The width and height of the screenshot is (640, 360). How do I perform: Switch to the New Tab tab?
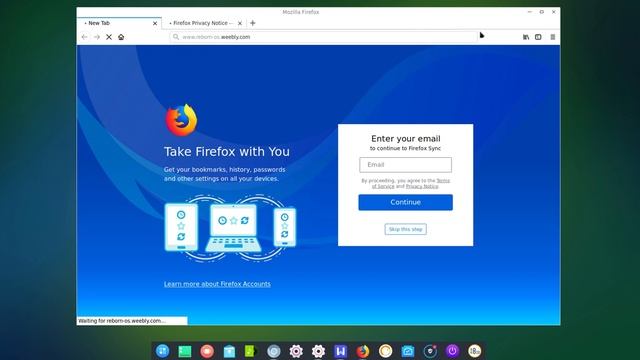click(x=119, y=23)
